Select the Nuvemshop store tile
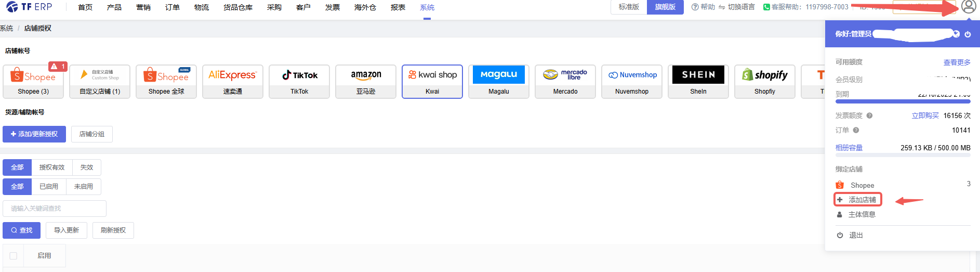The height and width of the screenshot is (272, 980). click(632, 82)
